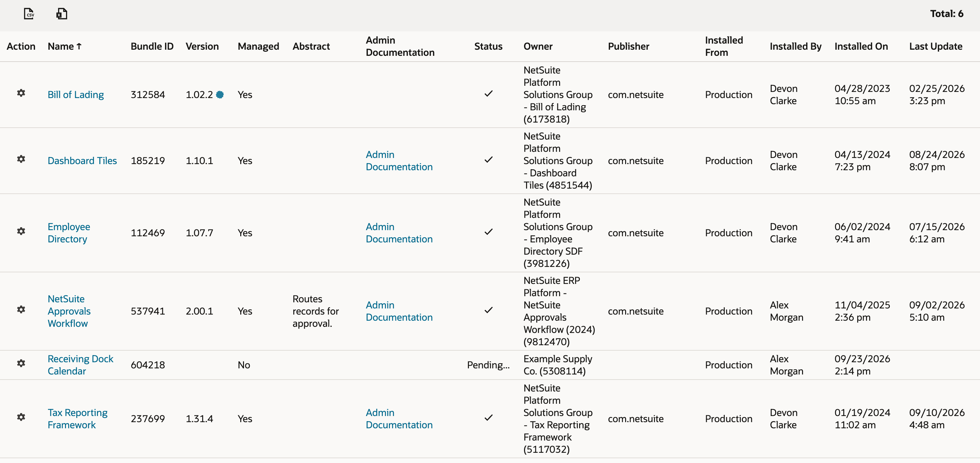The width and height of the screenshot is (980, 463).
Task: Click the Last Update column header
Action: point(935,46)
